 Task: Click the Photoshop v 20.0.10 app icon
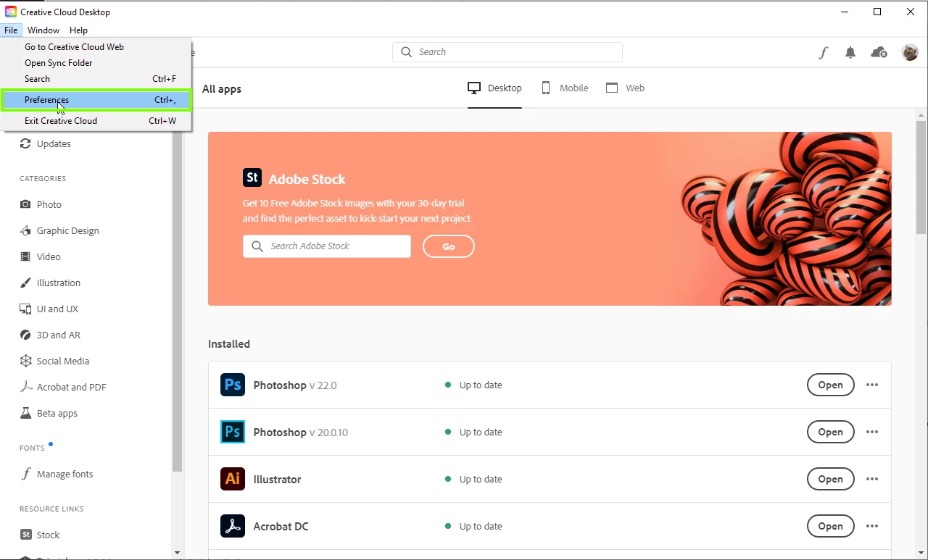coord(233,432)
